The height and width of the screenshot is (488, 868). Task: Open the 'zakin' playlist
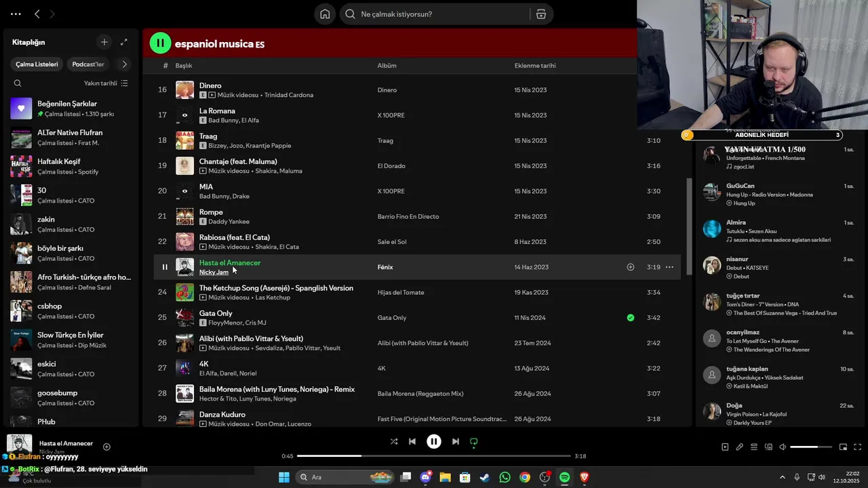71,224
